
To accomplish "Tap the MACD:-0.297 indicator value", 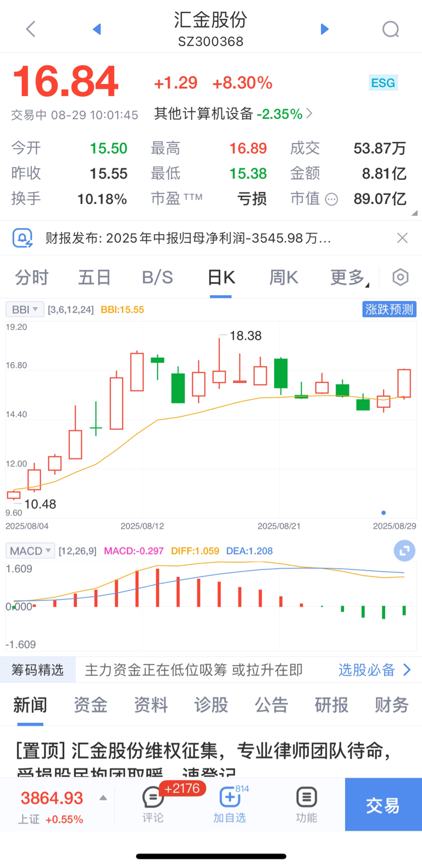I will (x=134, y=551).
